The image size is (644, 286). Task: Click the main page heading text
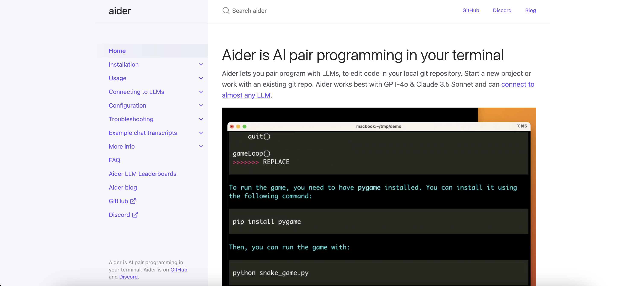point(363,55)
